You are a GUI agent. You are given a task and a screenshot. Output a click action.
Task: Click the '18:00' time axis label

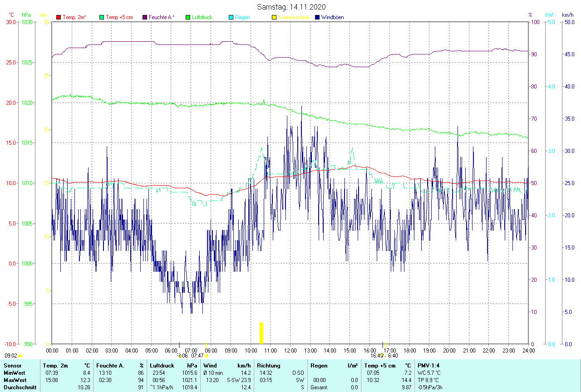click(409, 350)
